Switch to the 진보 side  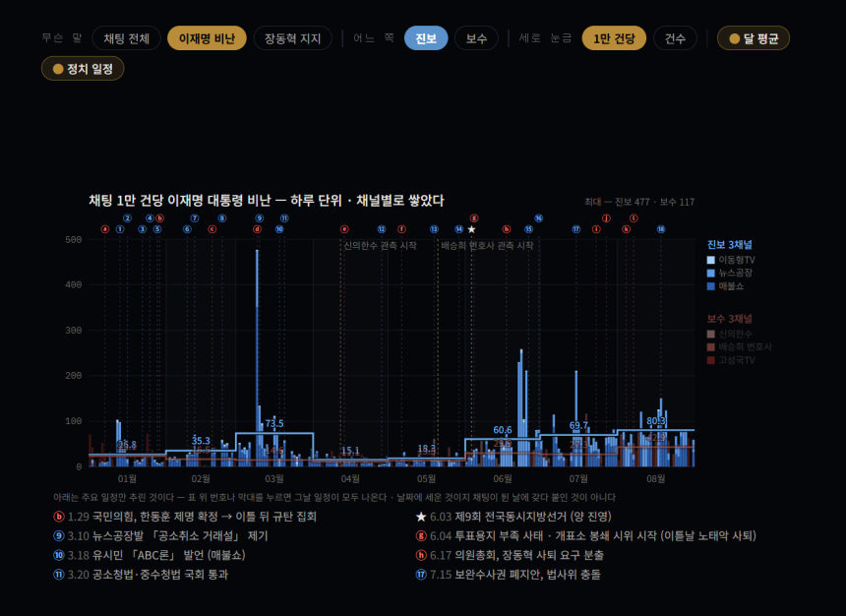pos(426,38)
